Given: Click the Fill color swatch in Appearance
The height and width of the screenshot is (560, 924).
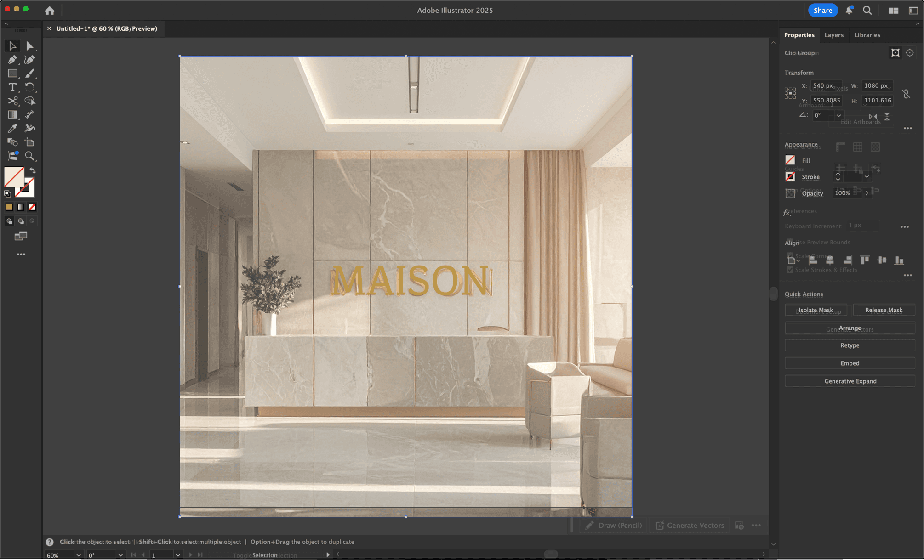Looking at the screenshot, I should tap(790, 160).
